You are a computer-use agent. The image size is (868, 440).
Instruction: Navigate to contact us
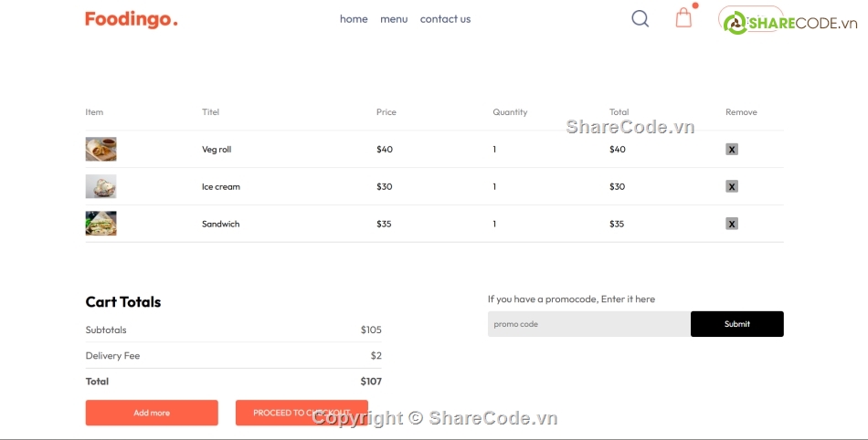pyautogui.click(x=445, y=19)
